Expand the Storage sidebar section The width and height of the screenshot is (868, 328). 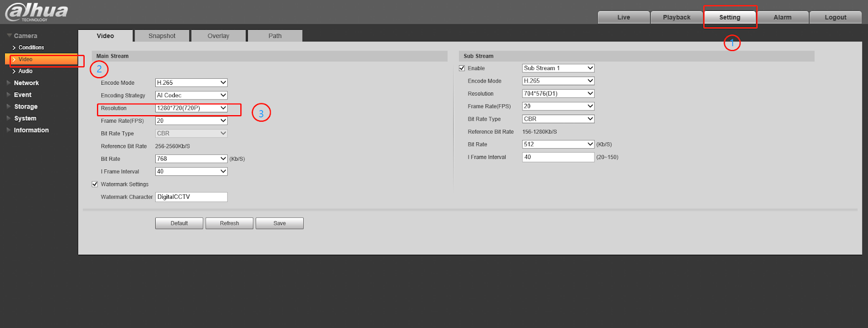pyautogui.click(x=25, y=107)
